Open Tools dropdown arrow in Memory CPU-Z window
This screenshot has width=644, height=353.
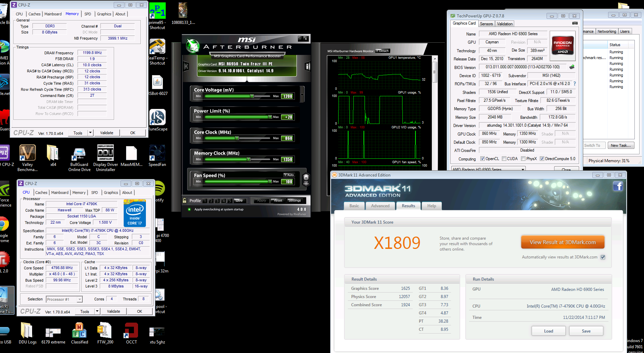point(90,133)
